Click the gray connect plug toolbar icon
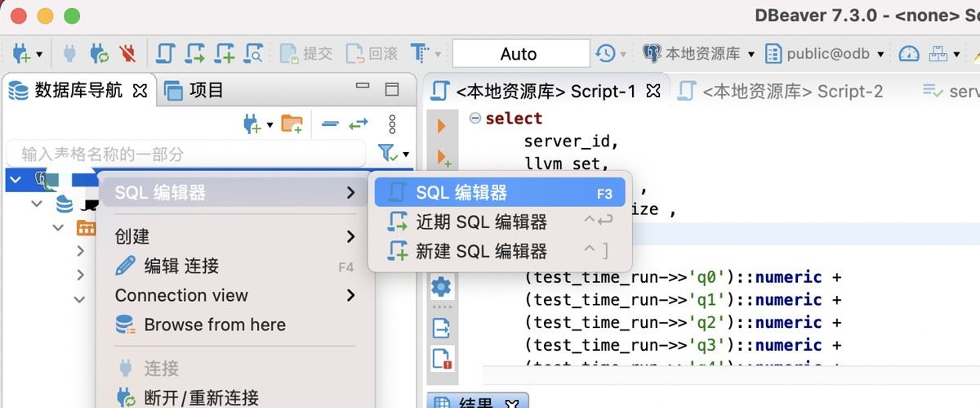 70,54
